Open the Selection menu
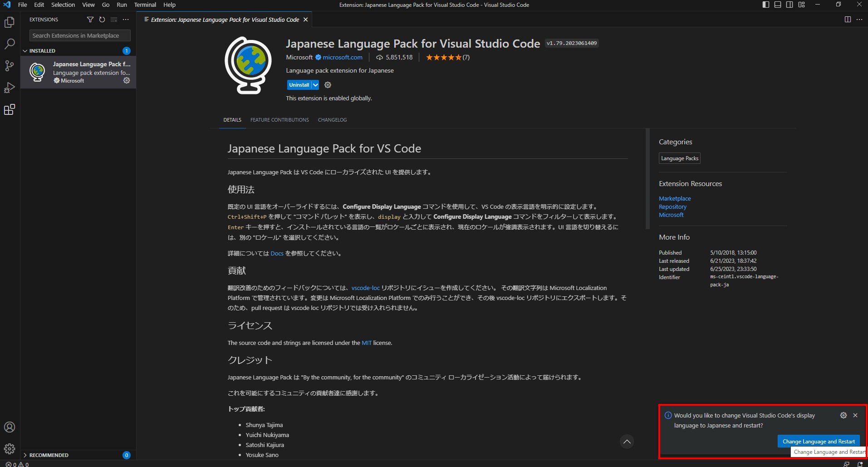868x467 pixels. click(63, 5)
